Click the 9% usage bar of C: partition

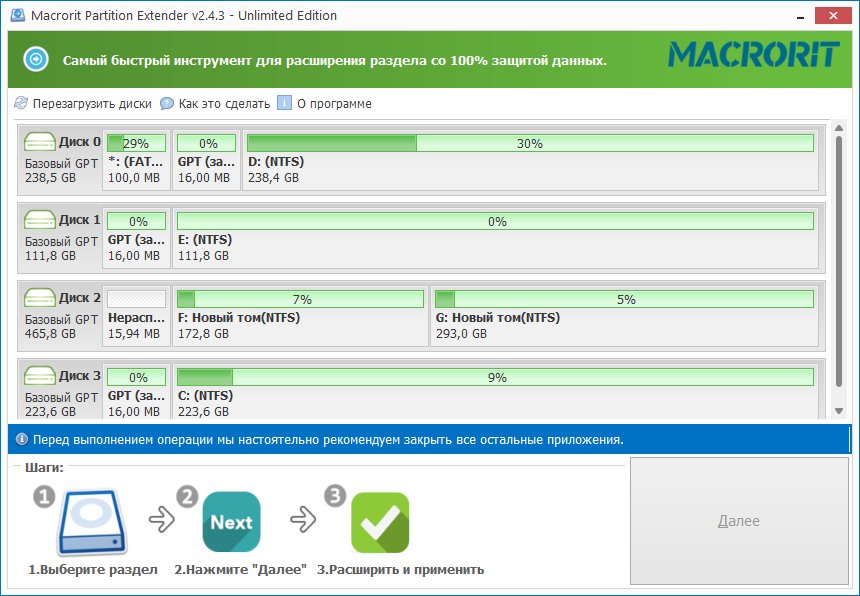(x=495, y=377)
